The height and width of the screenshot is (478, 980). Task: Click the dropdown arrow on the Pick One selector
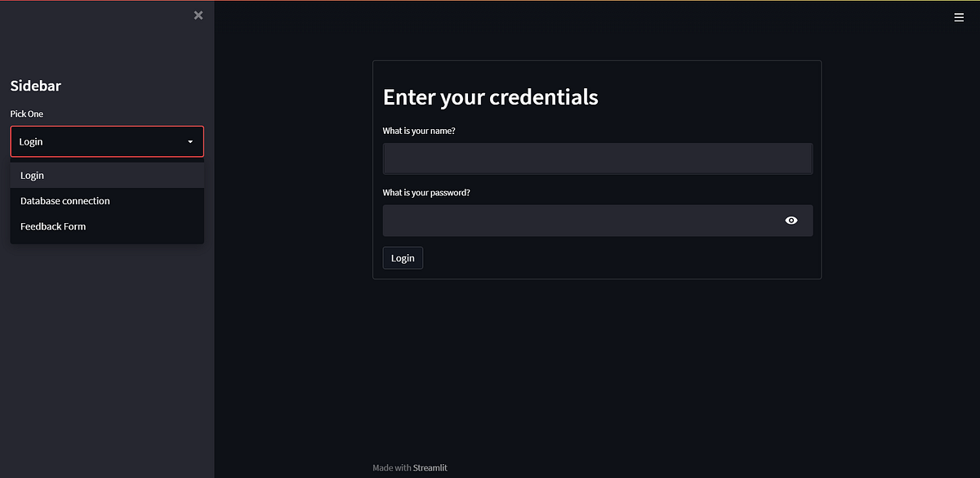pos(189,141)
